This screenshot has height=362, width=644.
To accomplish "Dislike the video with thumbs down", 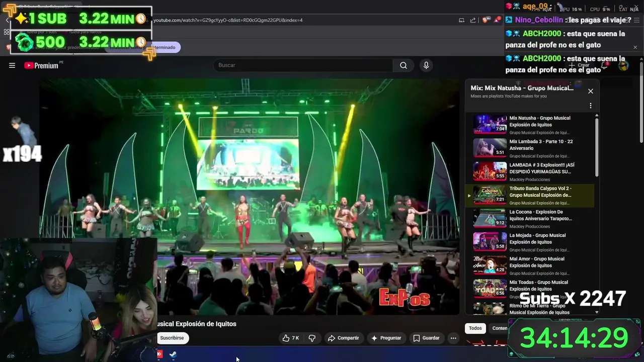I will [x=312, y=338].
